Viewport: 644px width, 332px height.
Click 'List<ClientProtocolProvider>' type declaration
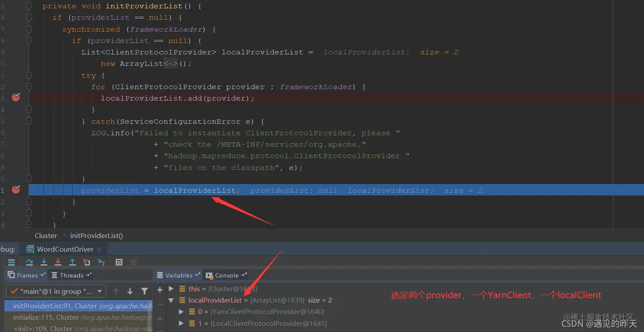tap(149, 52)
